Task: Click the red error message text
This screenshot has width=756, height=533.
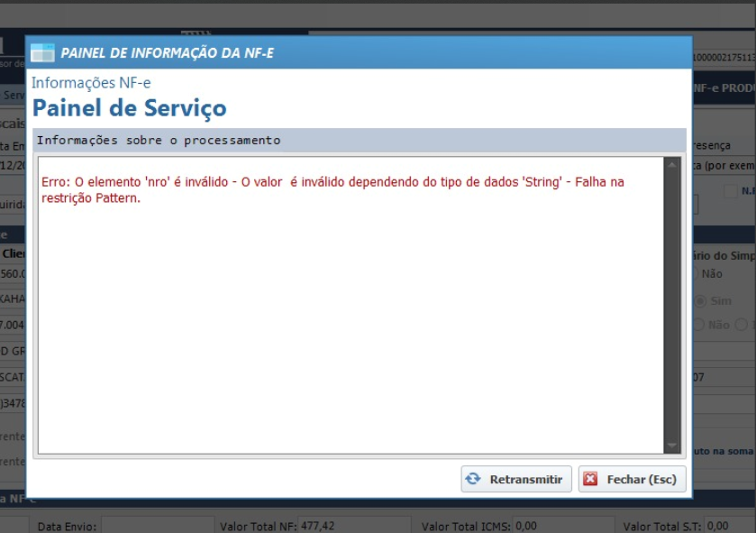Action: coord(332,189)
